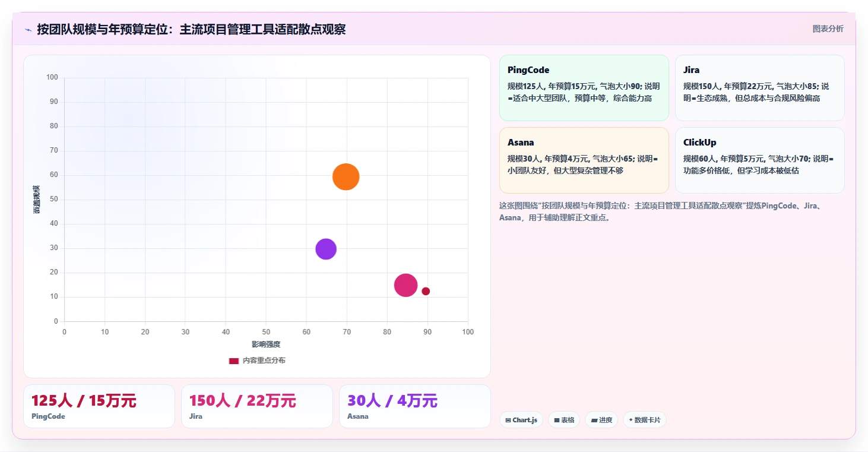Click the Jira label under 150人 stat
Image resolution: width=868 pixels, height=452 pixels.
(196, 416)
